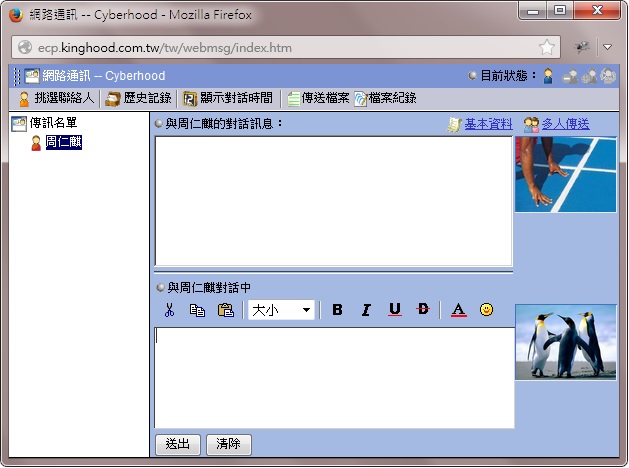Open 歷史記錄 history log
629x468 pixels.
pyautogui.click(x=139, y=98)
